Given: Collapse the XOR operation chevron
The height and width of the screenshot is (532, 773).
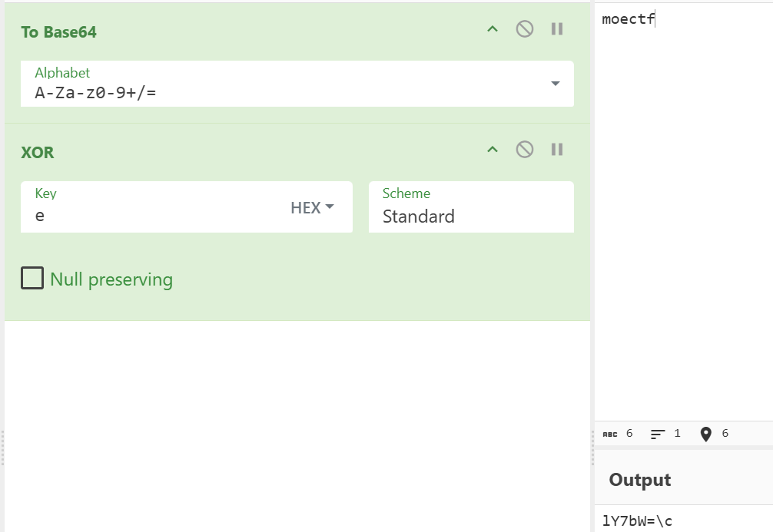Looking at the screenshot, I should coord(493,149).
